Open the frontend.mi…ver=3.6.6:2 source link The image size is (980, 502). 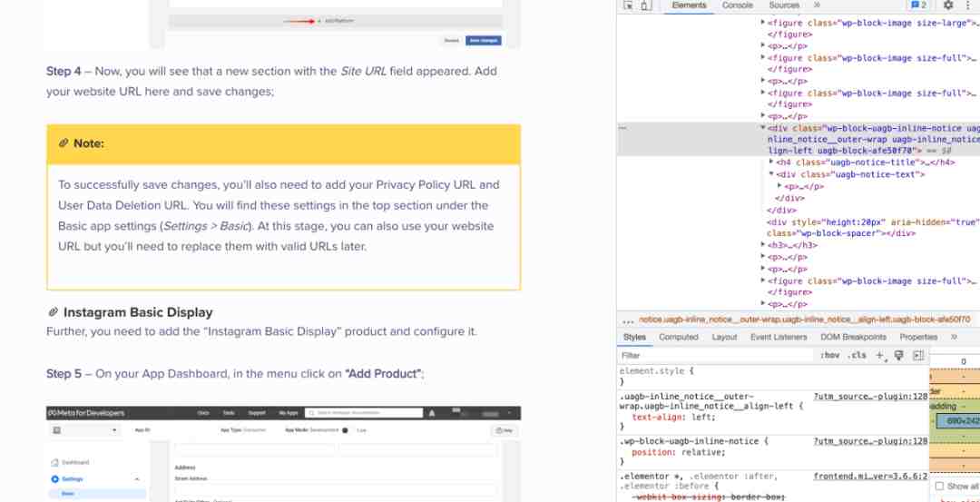[870, 477]
